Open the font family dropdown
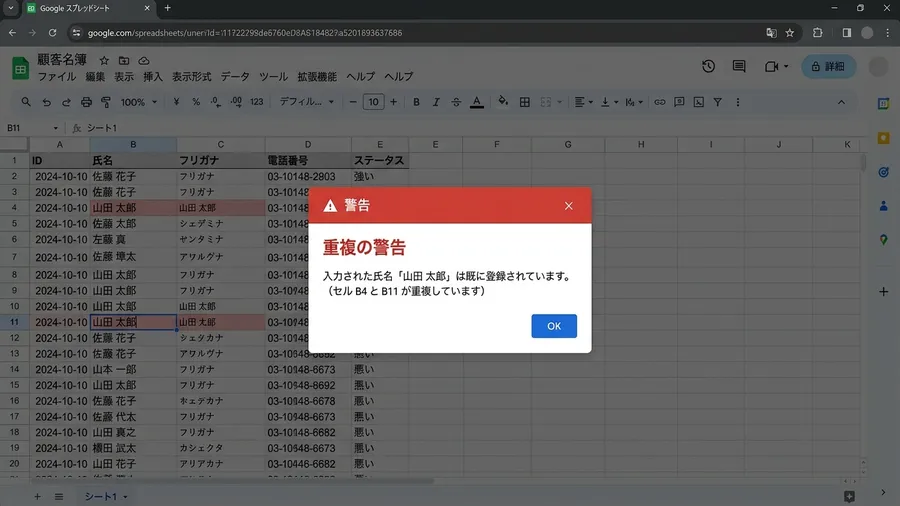 click(x=307, y=102)
